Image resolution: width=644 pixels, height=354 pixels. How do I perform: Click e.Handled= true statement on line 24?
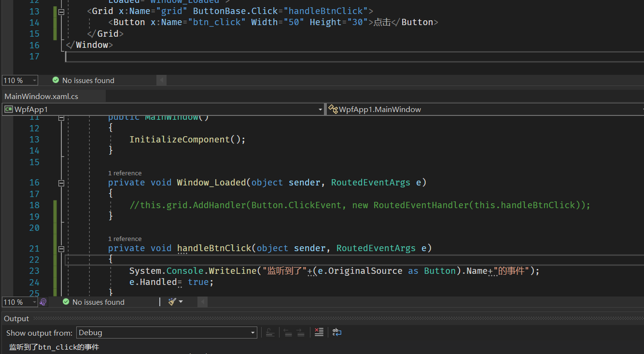coord(171,282)
